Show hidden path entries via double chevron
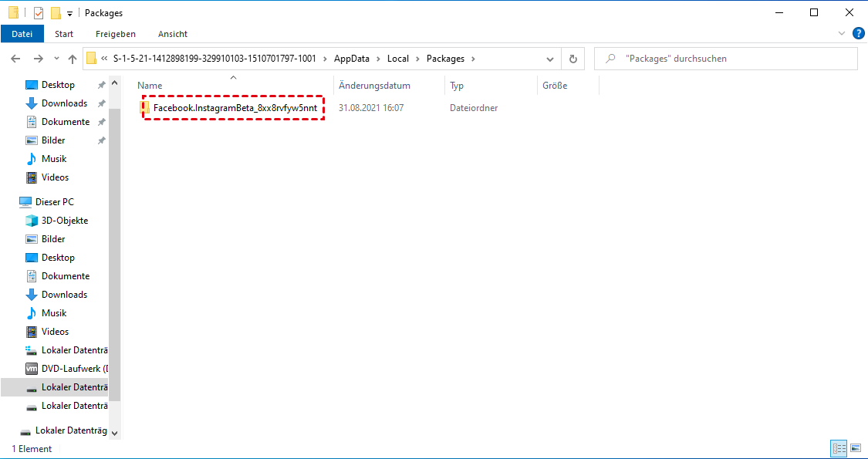Viewport: 868px width, 459px height. click(104, 59)
